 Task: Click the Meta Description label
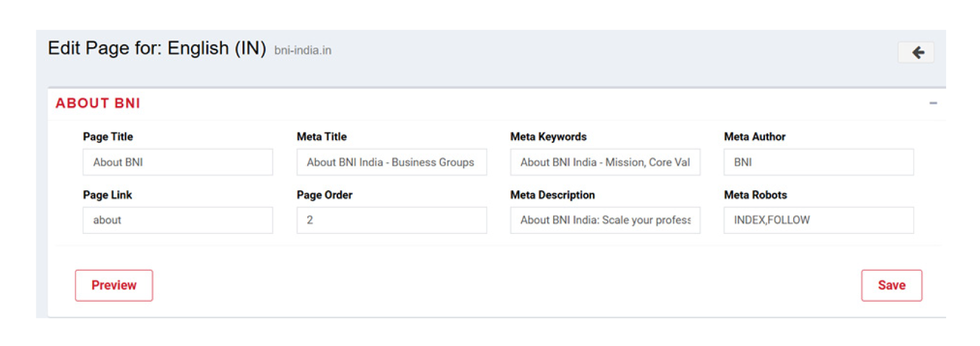(x=552, y=195)
